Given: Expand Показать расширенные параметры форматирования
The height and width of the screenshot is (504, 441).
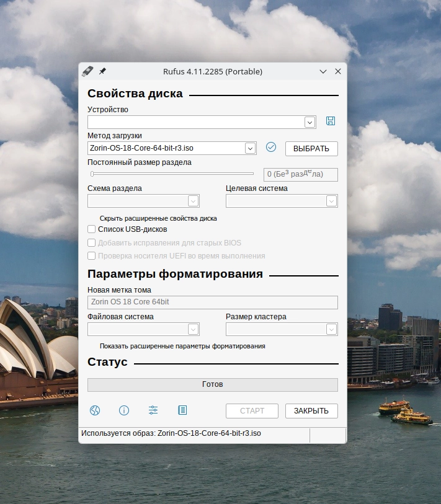Looking at the screenshot, I should click(x=182, y=346).
